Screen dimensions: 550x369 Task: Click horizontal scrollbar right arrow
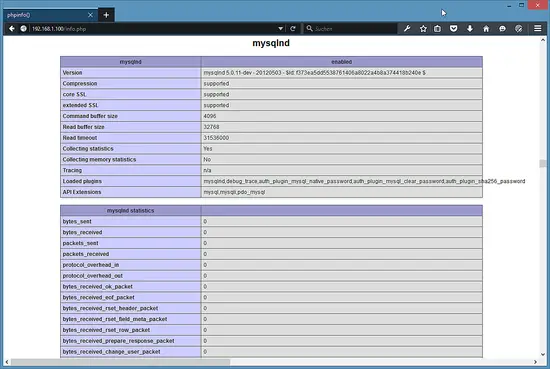click(535, 362)
